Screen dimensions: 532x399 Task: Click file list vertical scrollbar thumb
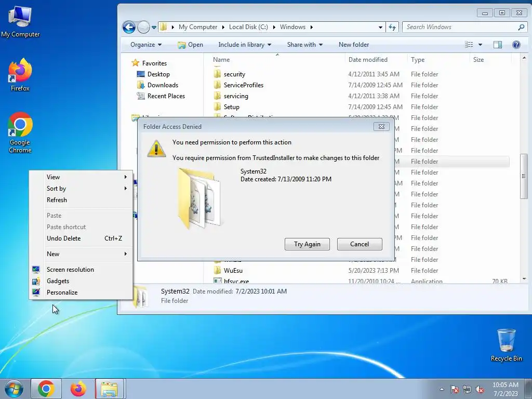pyautogui.click(x=524, y=177)
